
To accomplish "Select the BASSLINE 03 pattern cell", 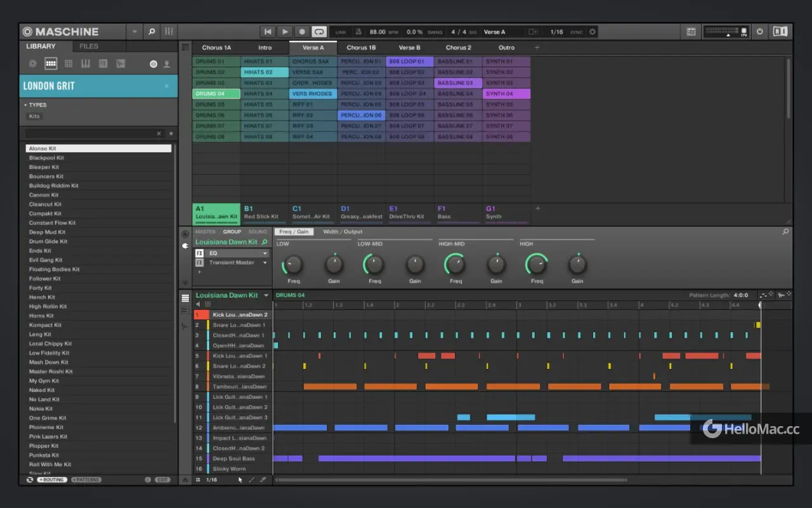I will [x=458, y=83].
